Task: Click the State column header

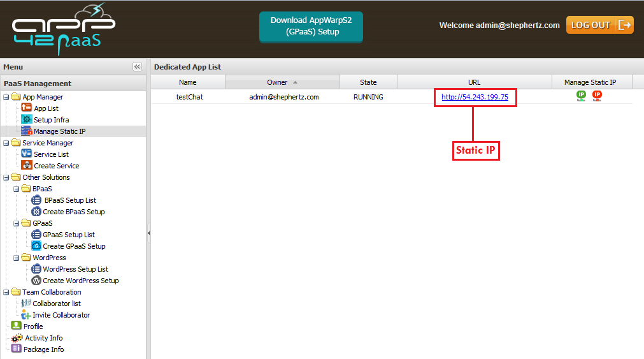Action: coord(368,82)
